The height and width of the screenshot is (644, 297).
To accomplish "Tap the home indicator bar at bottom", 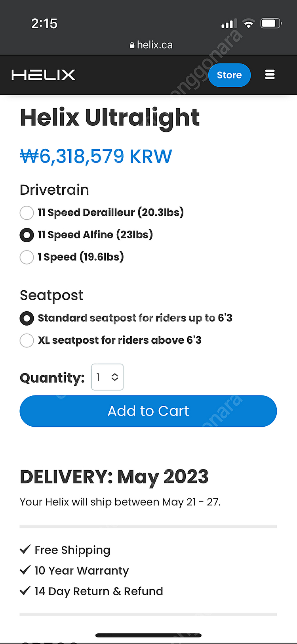I will (x=148, y=635).
